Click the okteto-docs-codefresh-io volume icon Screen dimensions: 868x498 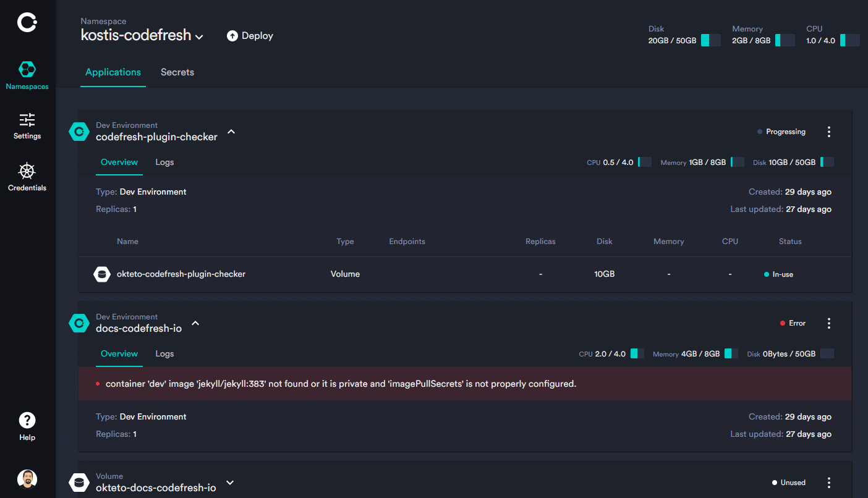tap(79, 483)
